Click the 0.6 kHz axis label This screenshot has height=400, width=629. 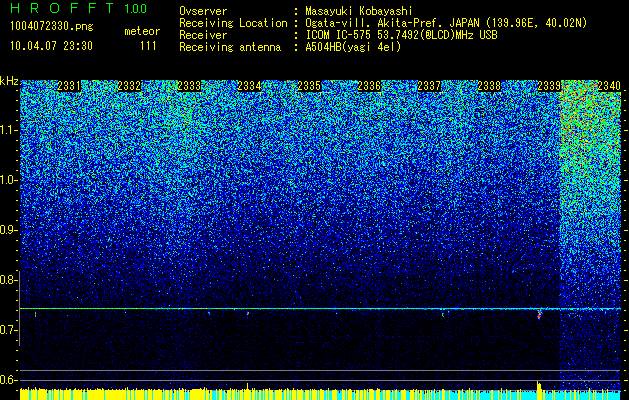9,380
